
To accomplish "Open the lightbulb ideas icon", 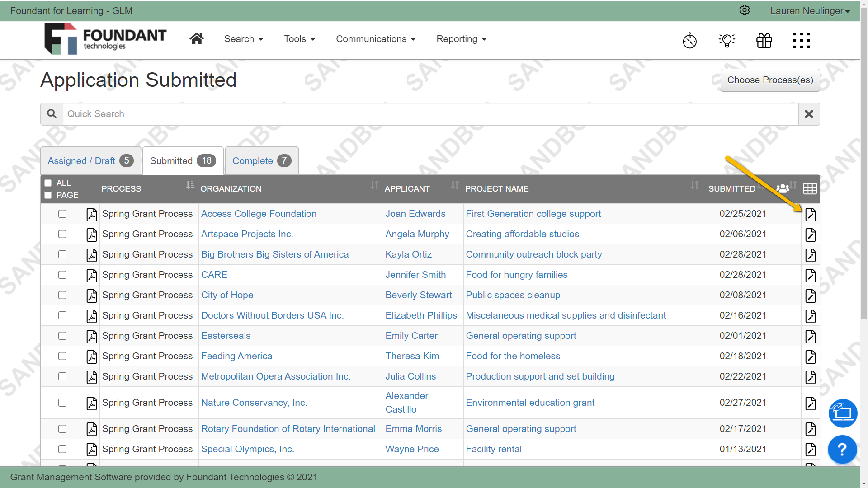I will click(727, 40).
